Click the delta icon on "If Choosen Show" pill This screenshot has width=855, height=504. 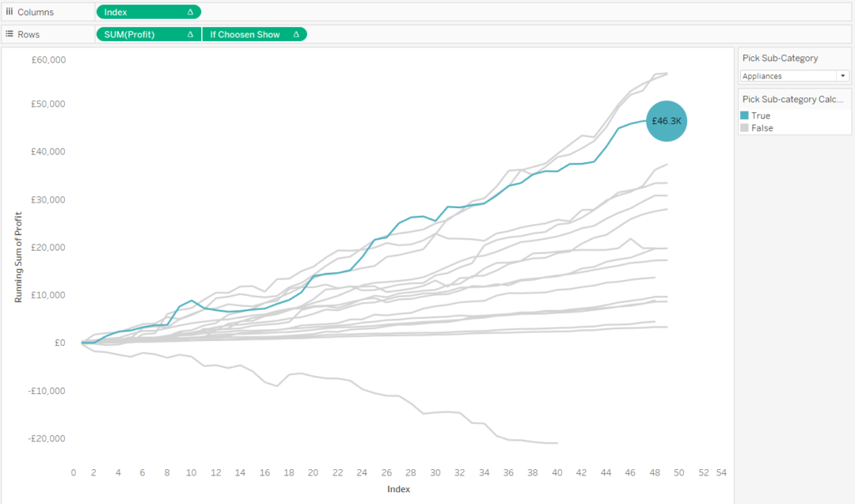click(296, 34)
